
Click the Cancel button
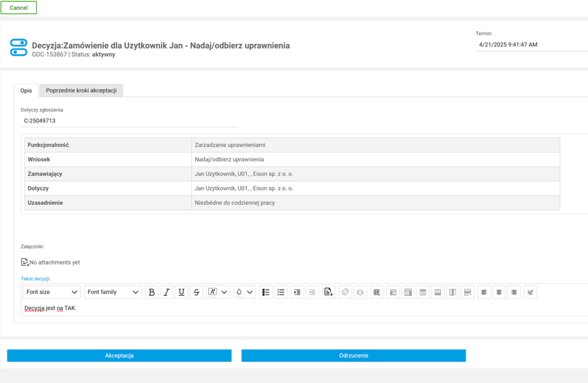tap(18, 8)
